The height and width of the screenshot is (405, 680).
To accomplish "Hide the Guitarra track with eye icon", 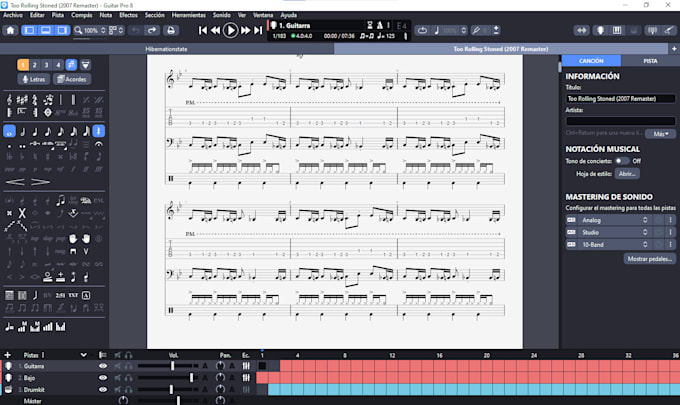I will (x=103, y=366).
